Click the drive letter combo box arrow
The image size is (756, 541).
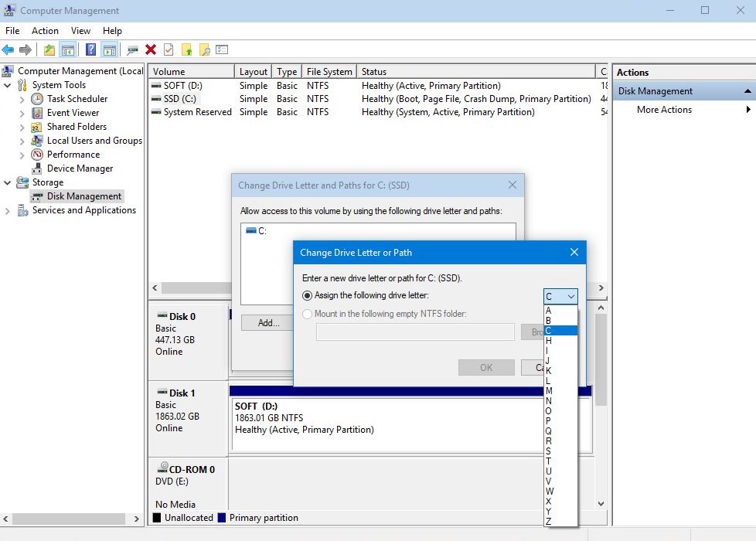pos(570,297)
